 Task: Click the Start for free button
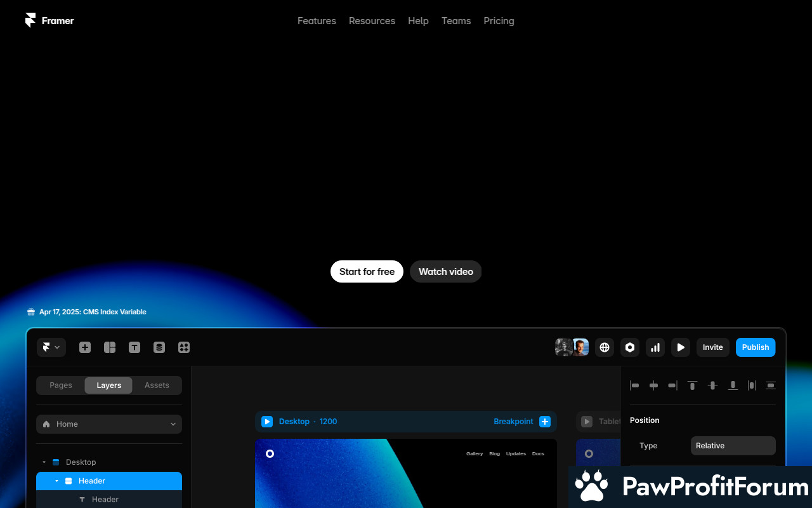click(367, 272)
